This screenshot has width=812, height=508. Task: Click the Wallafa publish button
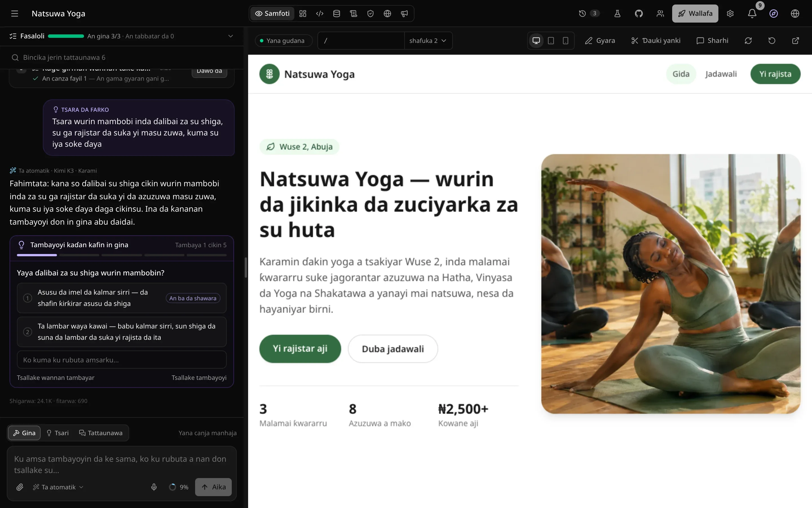(x=695, y=14)
